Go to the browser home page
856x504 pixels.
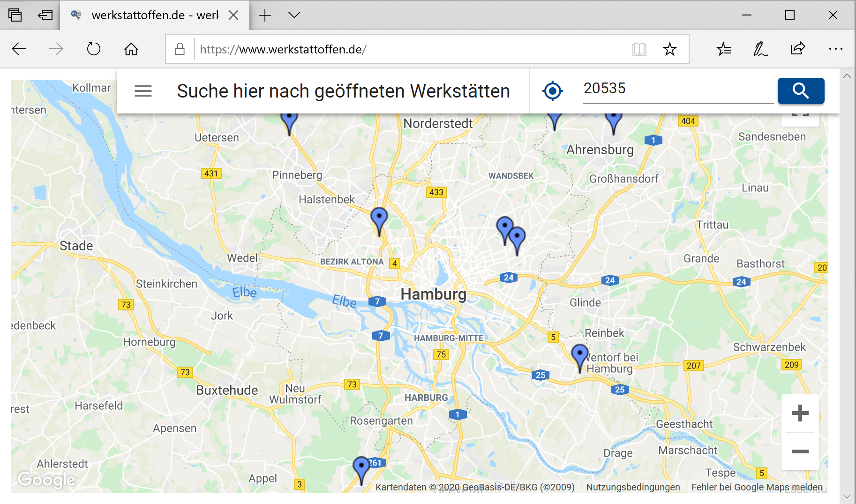[x=131, y=49]
